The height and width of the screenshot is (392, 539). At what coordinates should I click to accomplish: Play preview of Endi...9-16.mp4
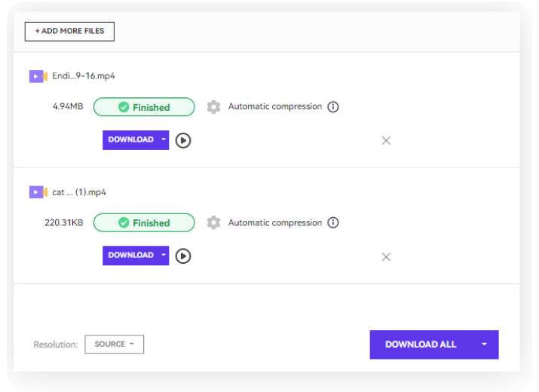click(x=183, y=140)
